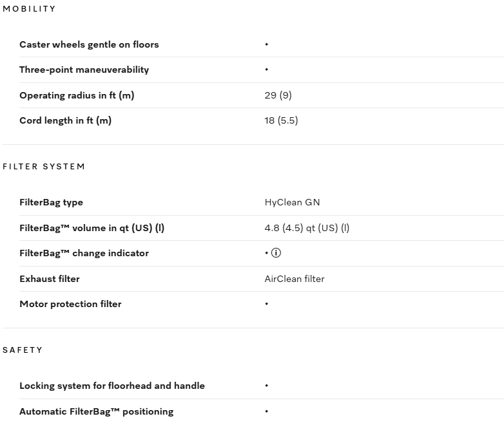Click the info icon beside FilterBag change indicator
This screenshot has width=504, height=432.
click(276, 253)
